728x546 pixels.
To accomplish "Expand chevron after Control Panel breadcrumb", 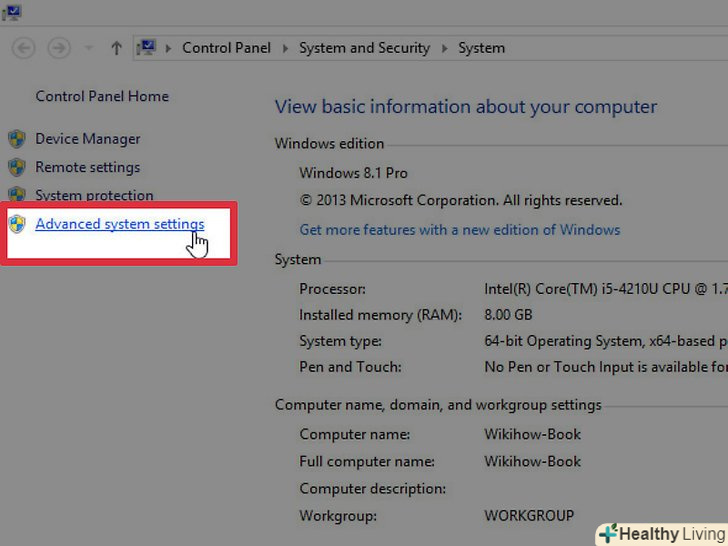I will [285, 48].
